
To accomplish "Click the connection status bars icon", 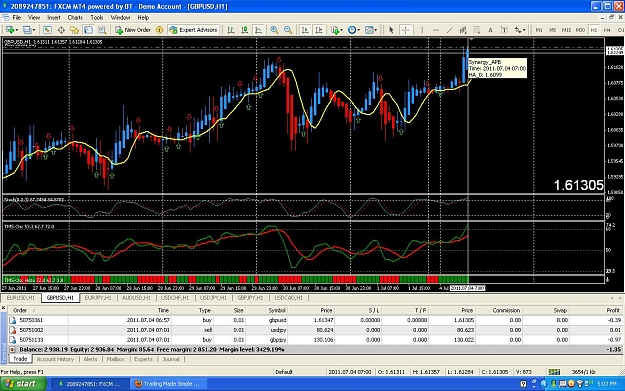I will (554, 372).
